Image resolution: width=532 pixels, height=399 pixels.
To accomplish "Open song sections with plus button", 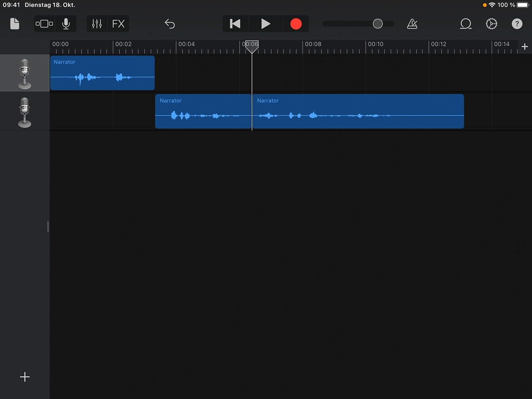I will point(525,47).
